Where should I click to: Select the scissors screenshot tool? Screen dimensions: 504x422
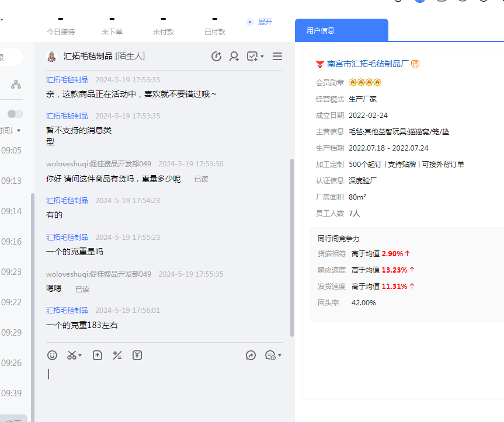72,355
